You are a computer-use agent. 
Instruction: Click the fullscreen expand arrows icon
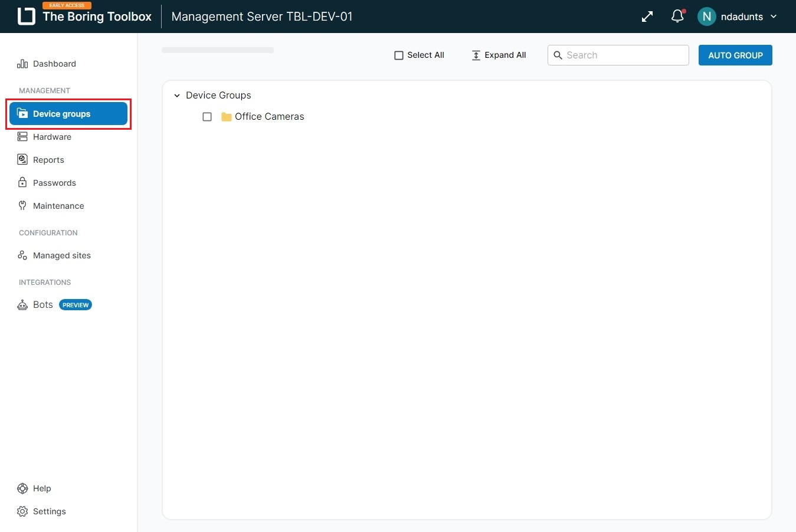647,17
